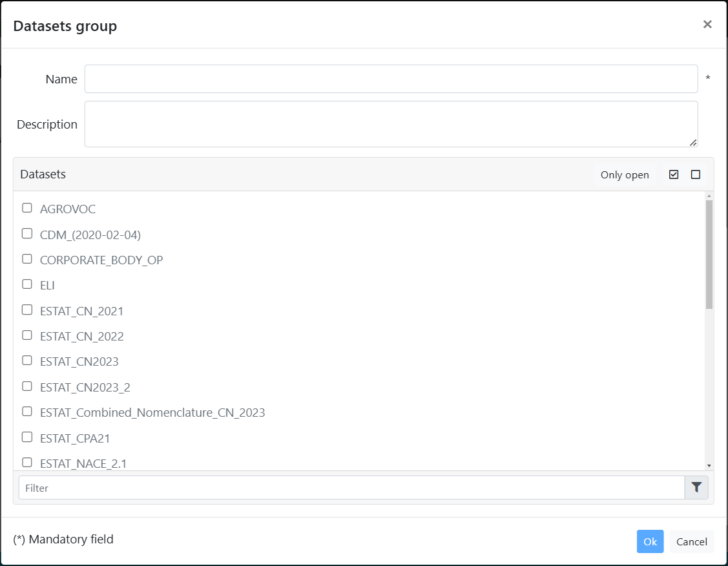
Task: Click the Cancel button
Action: coord(692,541)
